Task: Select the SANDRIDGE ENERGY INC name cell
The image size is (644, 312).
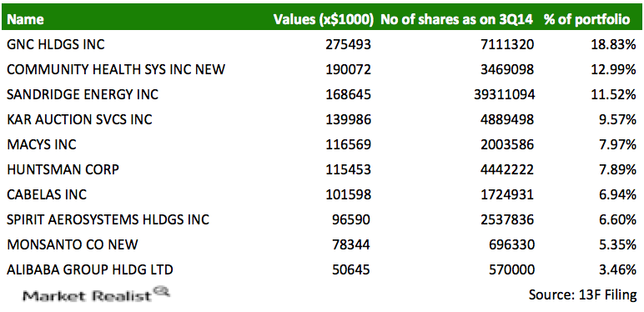Action: coord(83,95)
